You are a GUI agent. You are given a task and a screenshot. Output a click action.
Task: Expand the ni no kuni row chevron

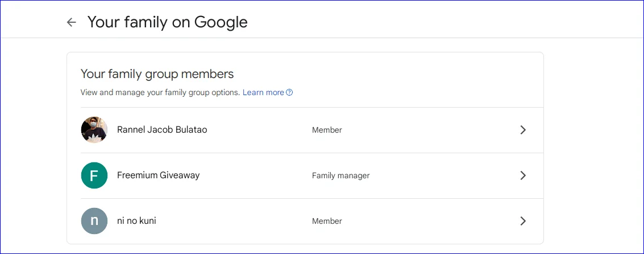[523, 221]
